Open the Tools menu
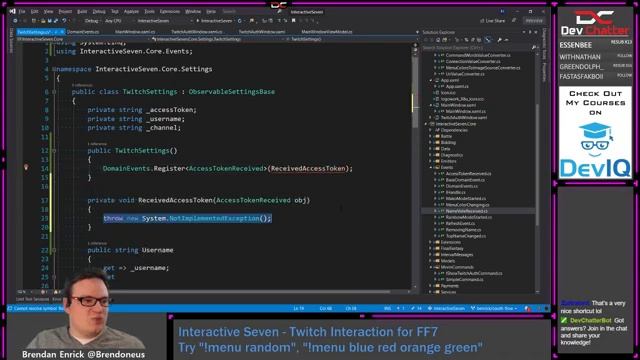The image size is (640, 360). tap(149, 12)
